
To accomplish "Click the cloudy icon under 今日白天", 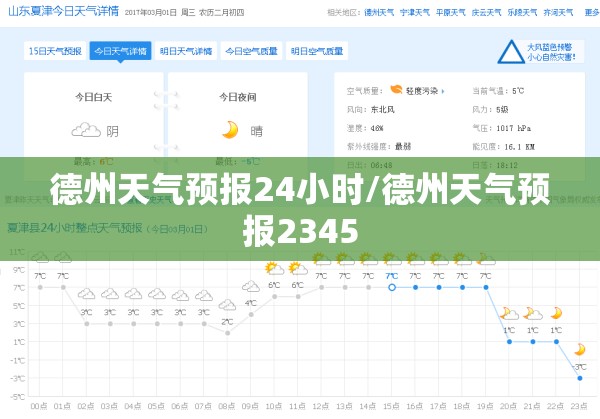I will pyautogui.click(x=86, y=130).
